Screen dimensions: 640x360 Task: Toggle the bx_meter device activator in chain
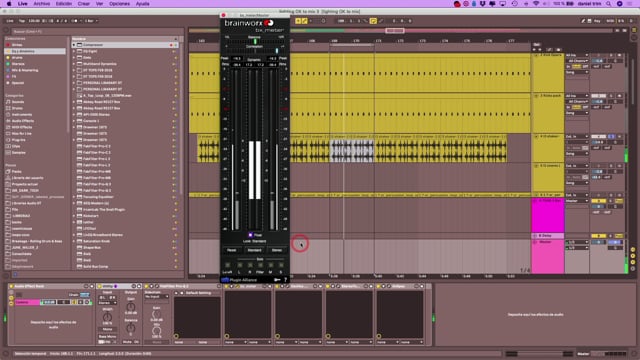point(227,287)
